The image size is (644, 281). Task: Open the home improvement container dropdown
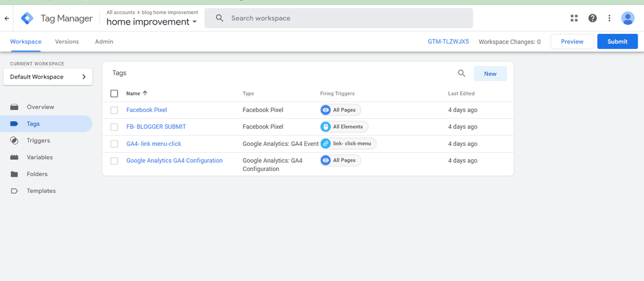point(152,22)
